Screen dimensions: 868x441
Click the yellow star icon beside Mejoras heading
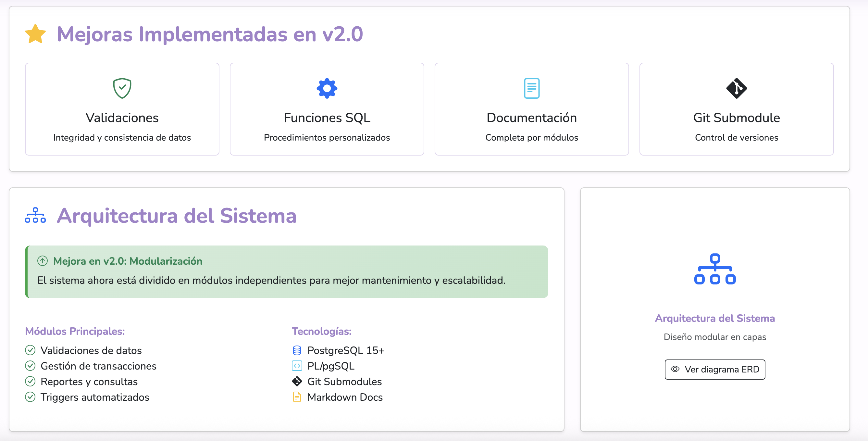(35, 34)
